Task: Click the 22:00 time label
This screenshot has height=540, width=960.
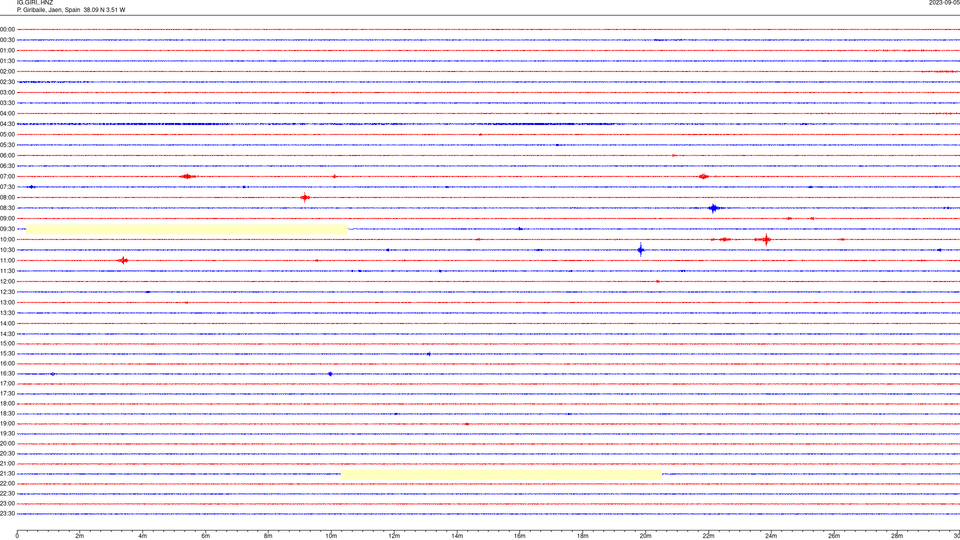Action: [x=7, y=484]
